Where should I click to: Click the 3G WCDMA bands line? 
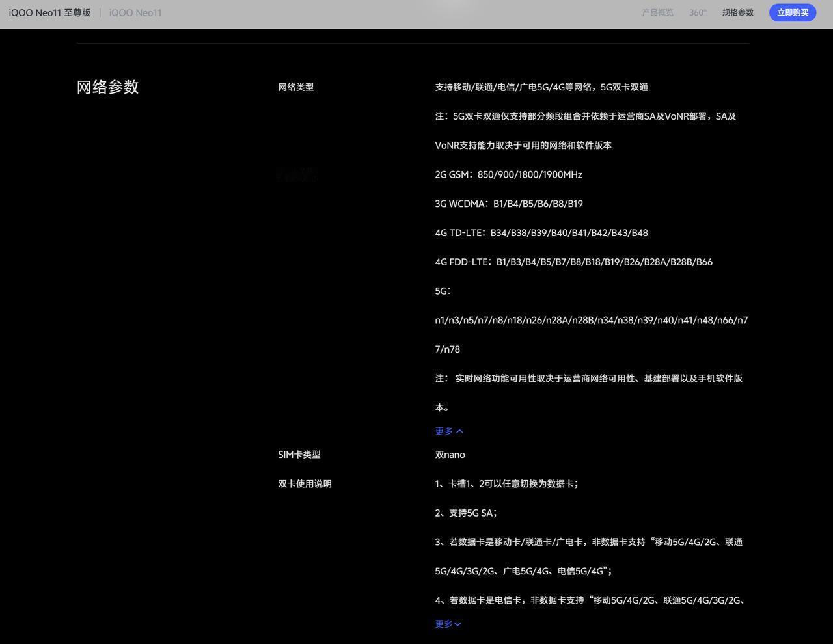(x=509, y=204)
